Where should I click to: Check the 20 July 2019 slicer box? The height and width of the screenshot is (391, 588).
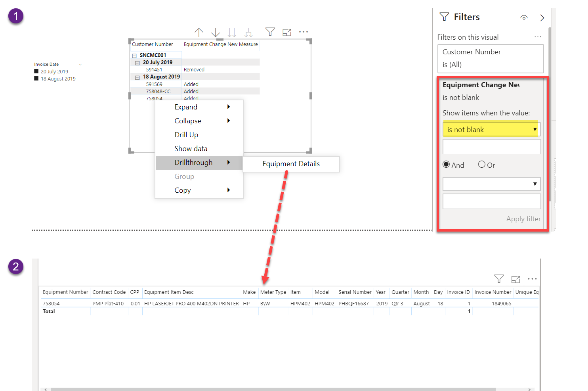(x=37, y=71)
